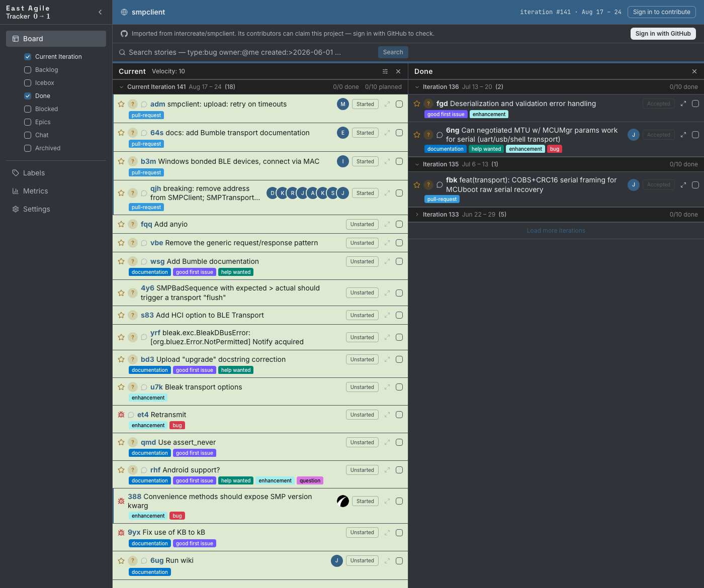
Task: Click pull-request label on adm story
Action: tap(146, 115)
